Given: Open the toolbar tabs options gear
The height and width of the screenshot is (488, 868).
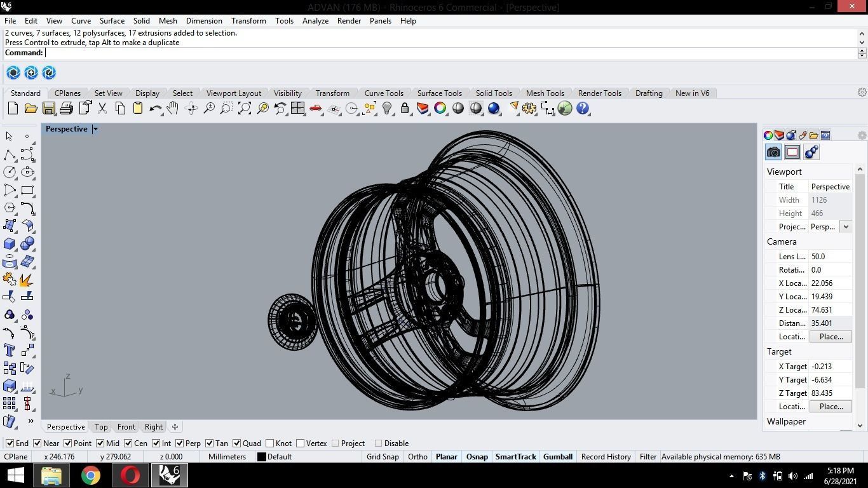Looking at the screenshot, I should click(x=862, y=92).
